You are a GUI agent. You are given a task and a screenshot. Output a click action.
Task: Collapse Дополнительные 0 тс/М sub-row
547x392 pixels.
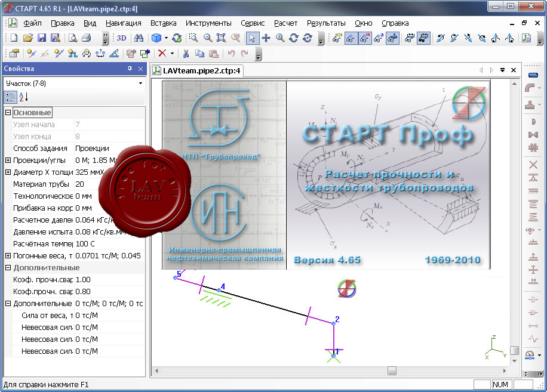(8, 304)
